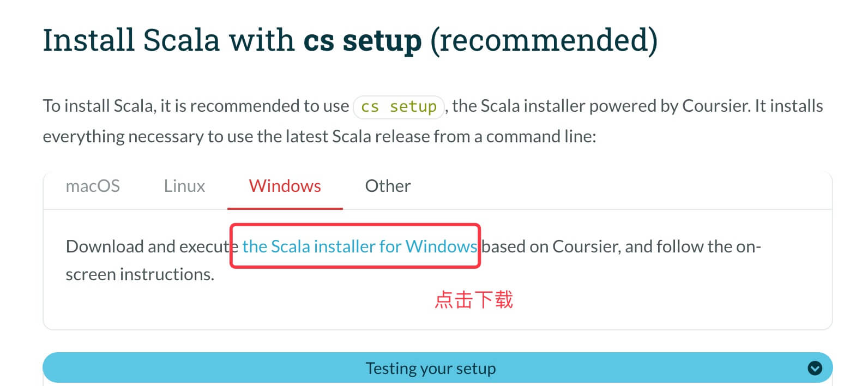Viewport: 868px width, 386px height.
Task: Expand the Testing your setup bar label
Action: [x=430, y=369]
